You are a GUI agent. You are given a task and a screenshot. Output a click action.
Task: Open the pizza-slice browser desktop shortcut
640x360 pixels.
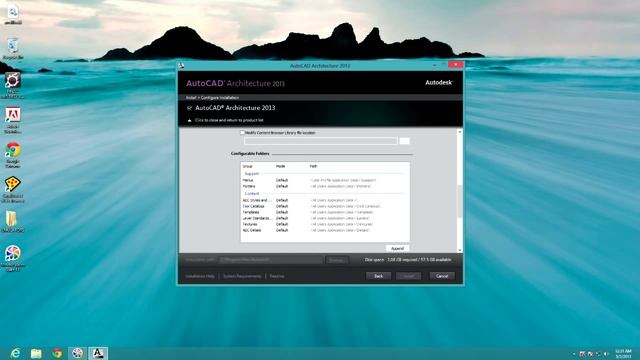pyautogui.click(x=13, y=189)
